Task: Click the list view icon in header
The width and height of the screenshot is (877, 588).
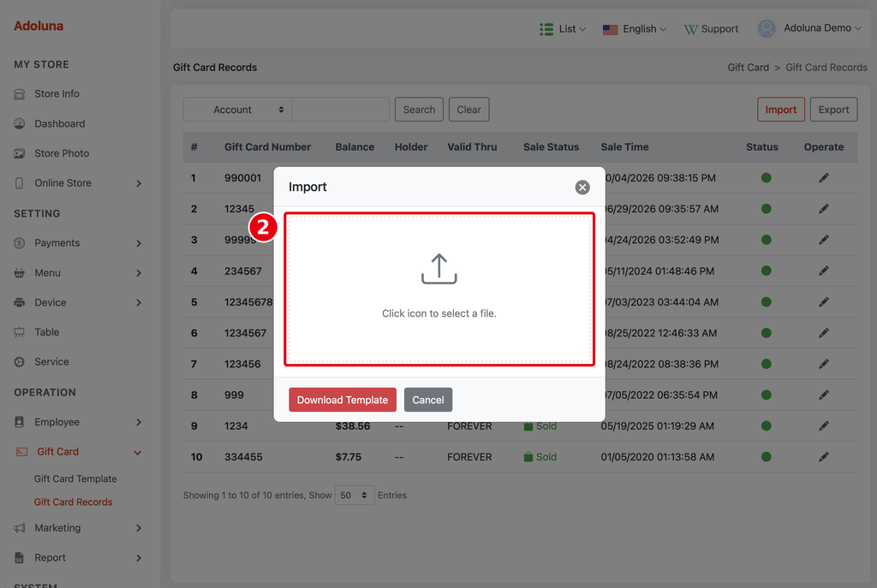Action: [x=546, y=29]
